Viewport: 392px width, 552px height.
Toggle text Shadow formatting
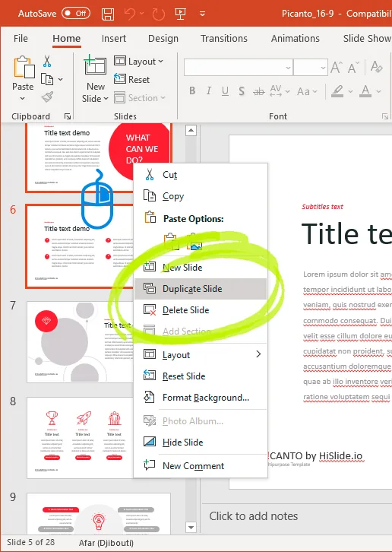242,91
